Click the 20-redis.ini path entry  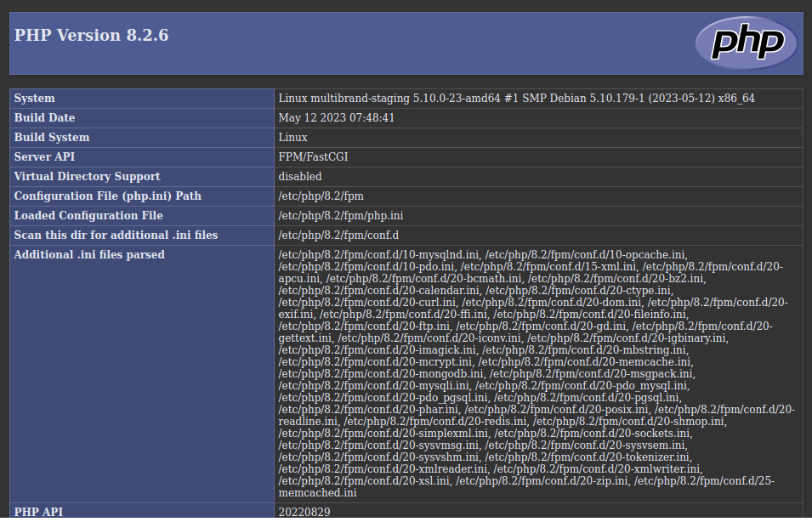coord(435,422)
